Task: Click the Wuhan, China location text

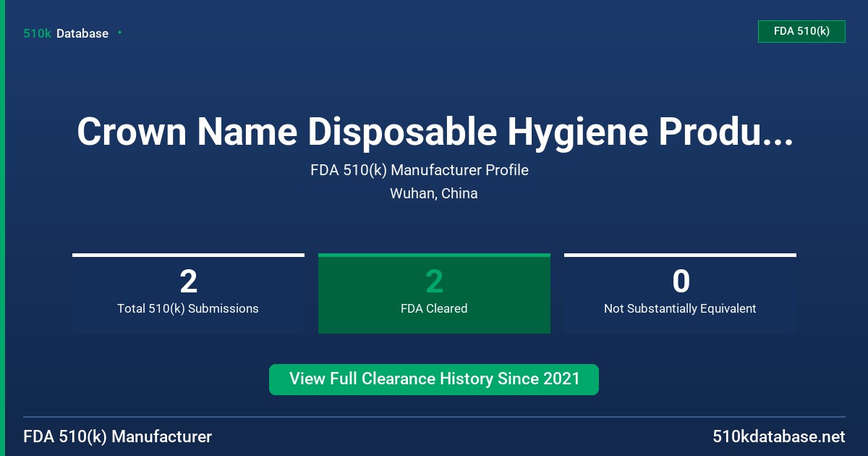Action: point(434,193)
